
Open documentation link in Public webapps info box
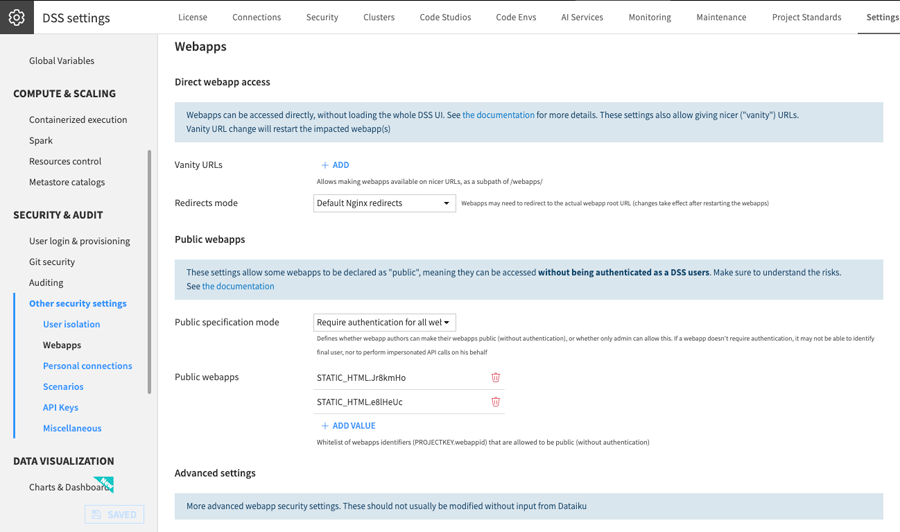pos(238,286)
